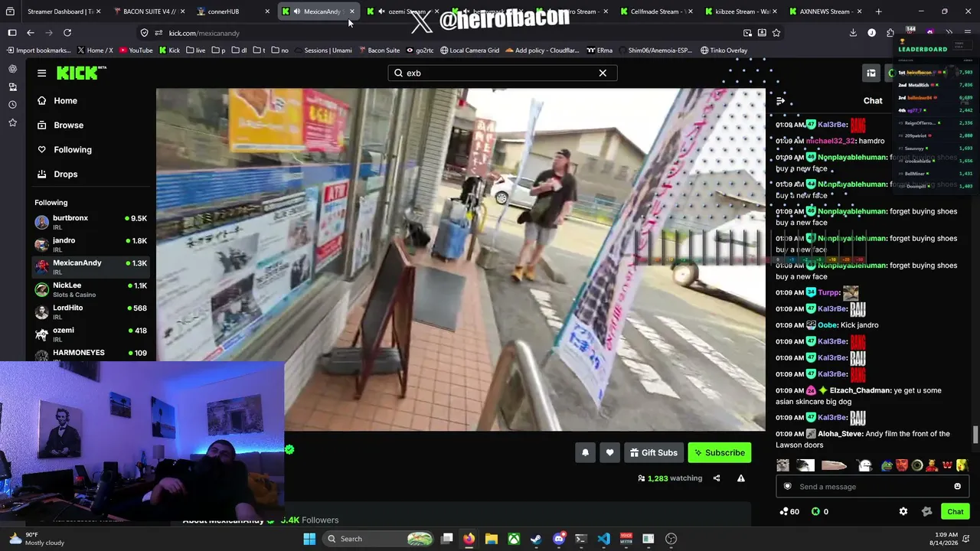This screenshot has height=551, width=980.
Task: Open Tinko Overlay bookmark
Action: tap(724, 51)
